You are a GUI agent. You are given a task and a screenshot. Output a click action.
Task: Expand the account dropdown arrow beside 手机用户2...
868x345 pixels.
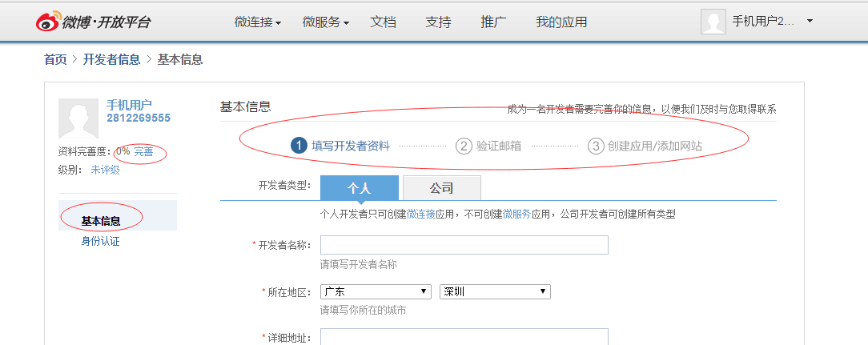pos(810,22)
